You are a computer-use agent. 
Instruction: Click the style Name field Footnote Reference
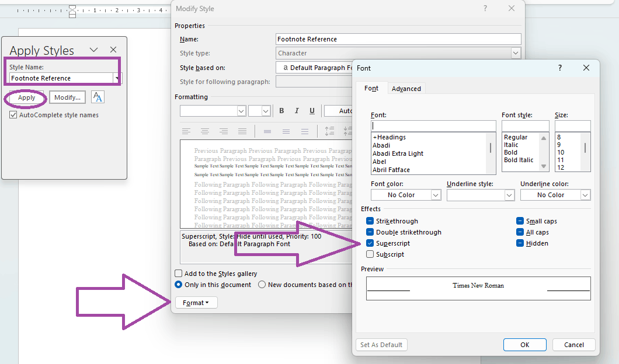click(x=398, y=39)
